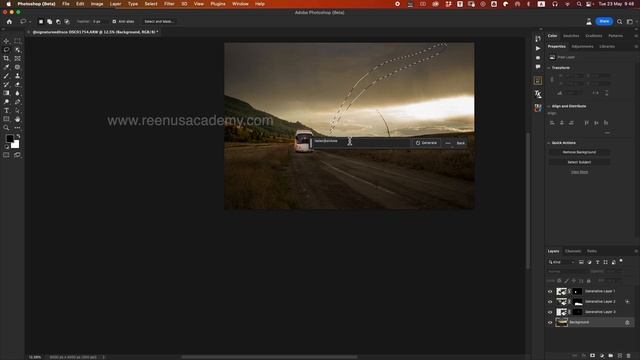Create new adjustment layer icon
The height and width of the screenshot is (360, 640).
(x=601, y=356)
